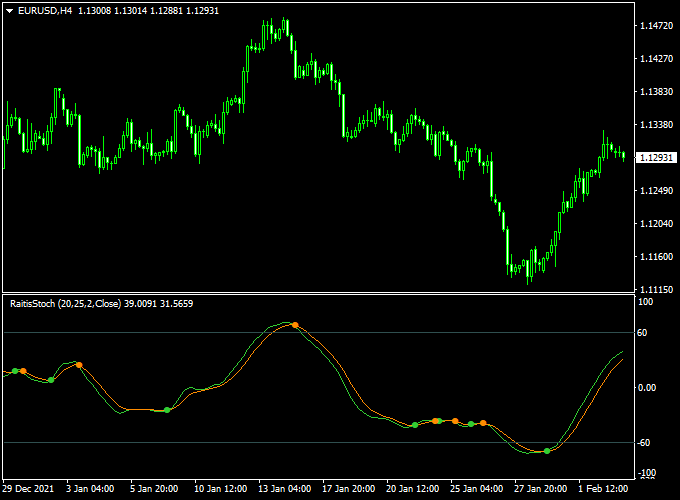Click the orange signal dot at the stochastic peak above 60
The width and height of the screenshot is (680, 500).
(295, 325)
